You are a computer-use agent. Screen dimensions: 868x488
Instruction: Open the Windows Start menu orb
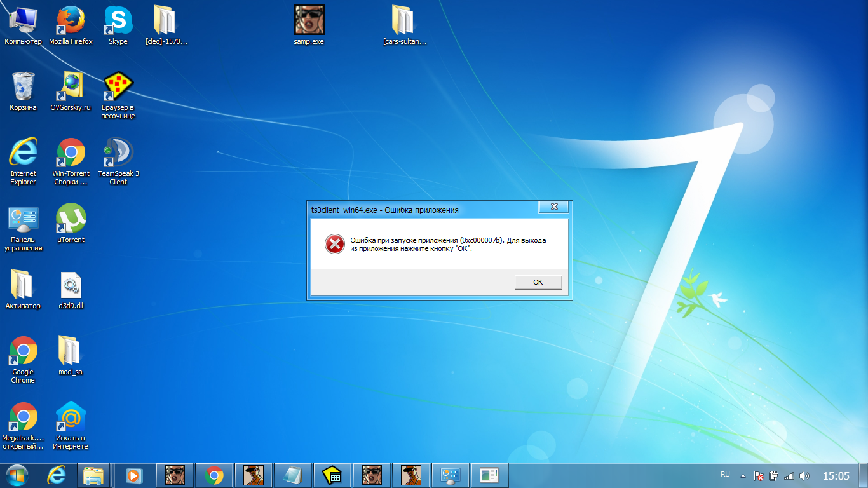click(17, 475)
